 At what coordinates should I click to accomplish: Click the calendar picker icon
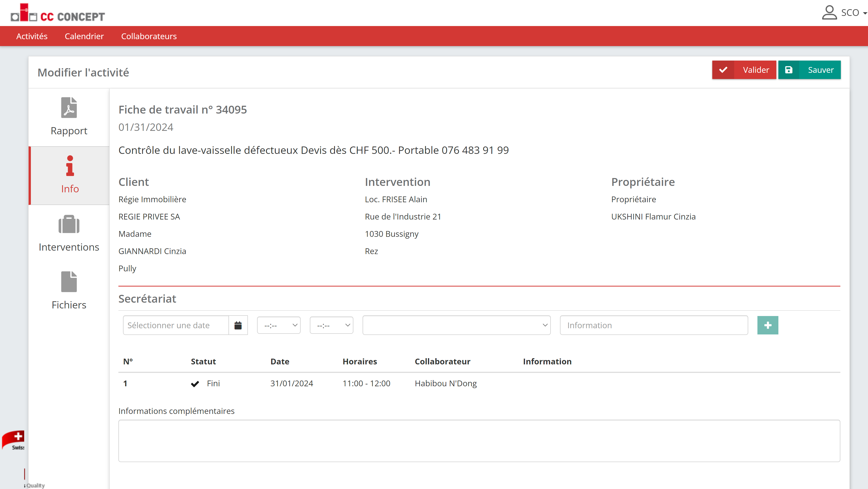pos(238,325)
